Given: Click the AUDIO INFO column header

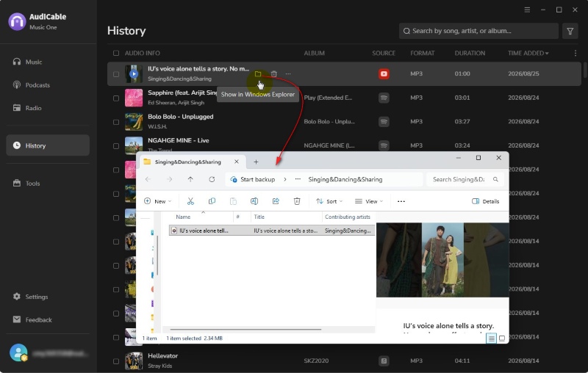Looking at the screenshot, I should [x=142, y=53].
